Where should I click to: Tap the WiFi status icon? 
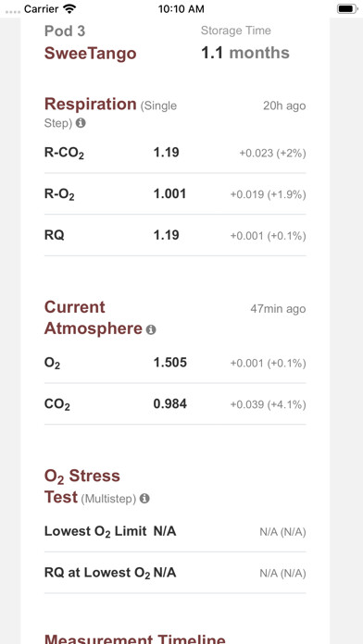(x=70, y=8)
